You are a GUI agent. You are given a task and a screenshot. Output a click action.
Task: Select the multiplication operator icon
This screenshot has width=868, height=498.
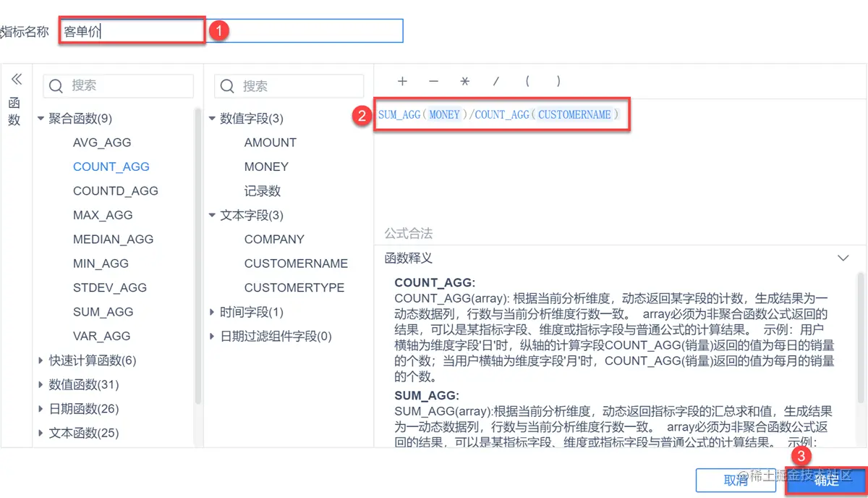pyautogui.click(x=464, y=82)
